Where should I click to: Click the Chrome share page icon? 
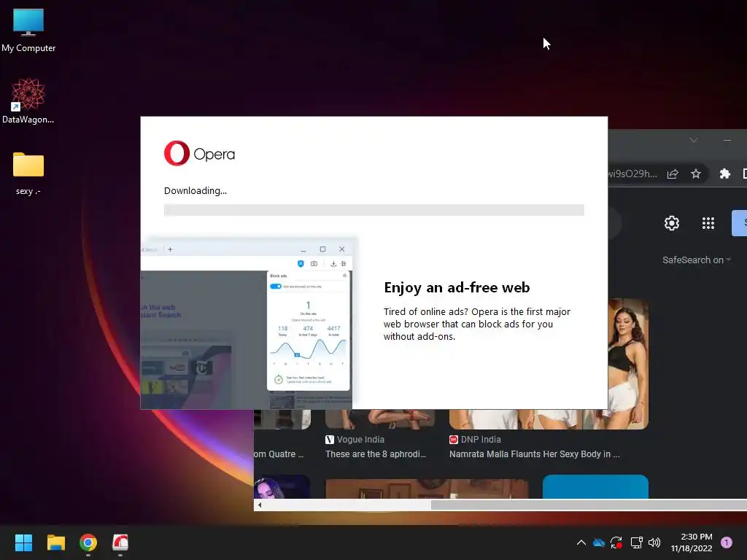pos(672,174)
